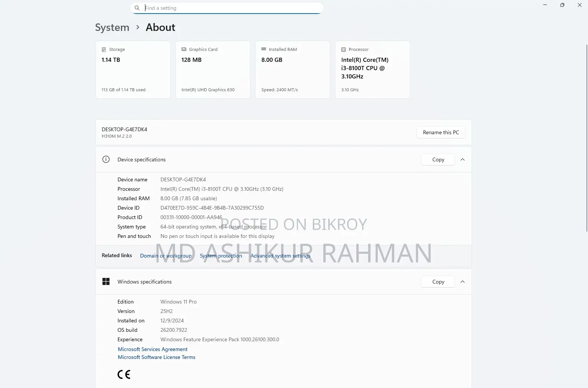Click the Version value 25H2
This screenshot has height=388, width=588.
point(166,311)
